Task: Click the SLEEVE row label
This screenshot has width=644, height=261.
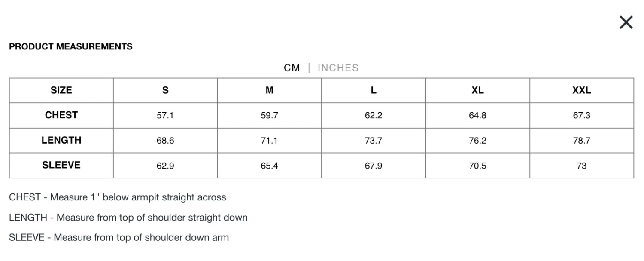Action: [61, 165]
